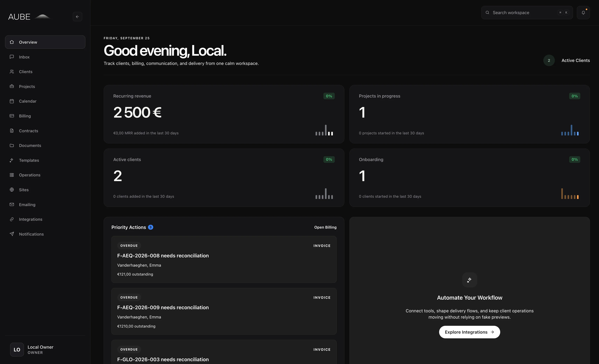Click the search magnifier icon
The height and width of the screenshot is (364, 599).
(487, 13)
